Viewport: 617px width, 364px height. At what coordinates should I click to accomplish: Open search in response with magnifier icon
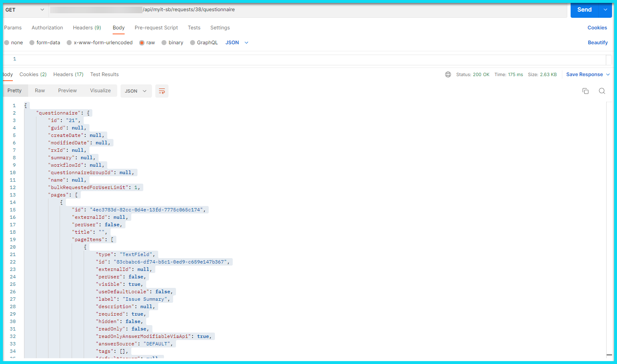point(602,91)
